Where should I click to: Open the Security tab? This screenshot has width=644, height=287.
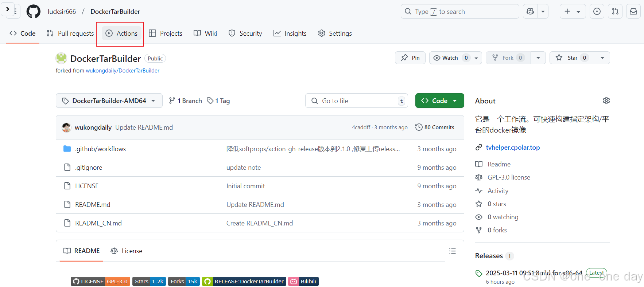point(245,33)
